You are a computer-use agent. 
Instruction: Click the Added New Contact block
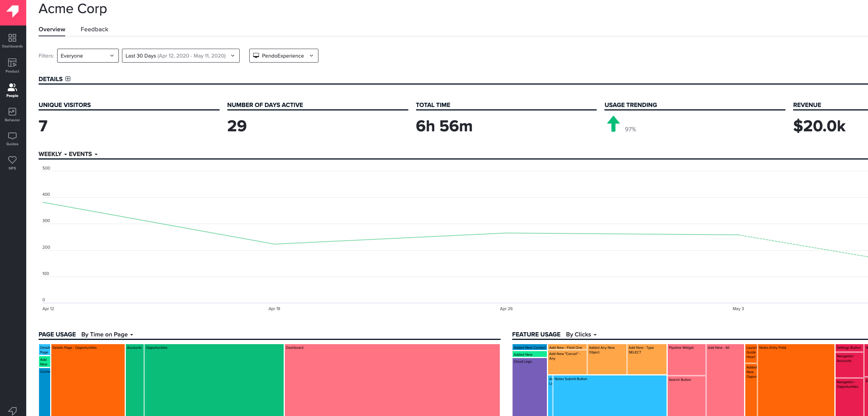click(x=530, y=347)
